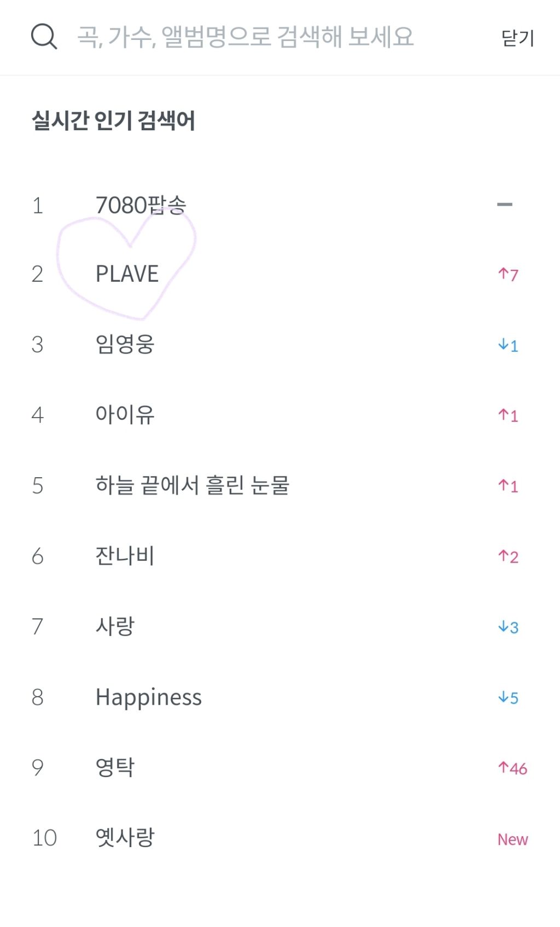Image resolution: width=560 pixels, height=927 pixels.
Task: Tap the New badge beside 옛사랑
Action: (512, 839)
